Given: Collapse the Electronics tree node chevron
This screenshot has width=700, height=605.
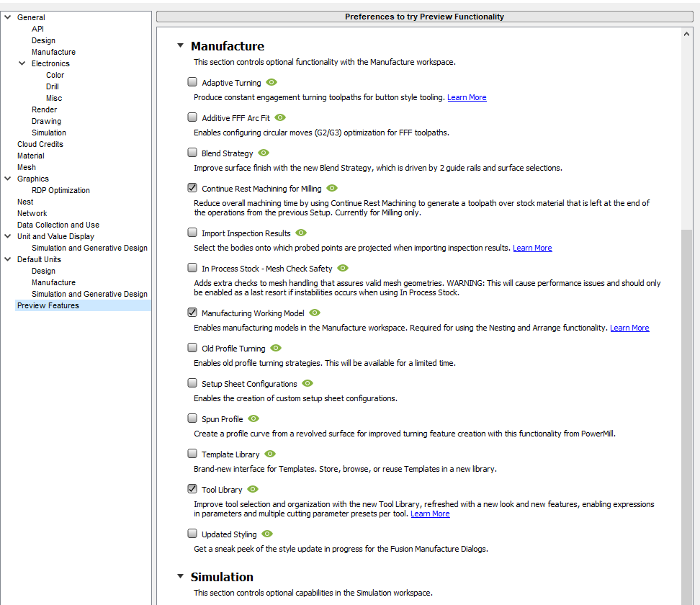Looking at the screenshot, I should (22, 63).
